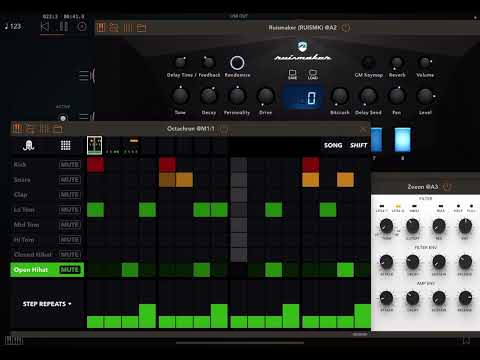
Task: Mute the Open Hihat track
Action: (70, 270)
